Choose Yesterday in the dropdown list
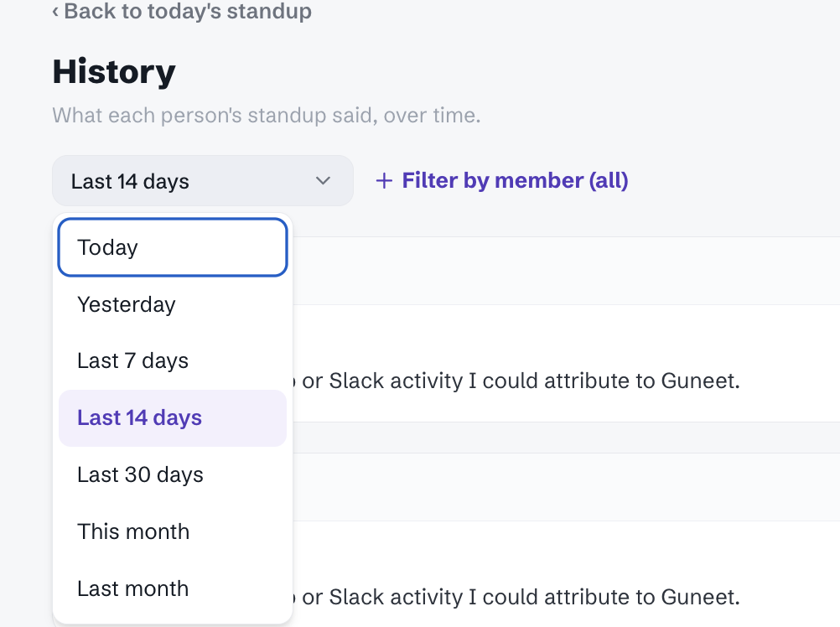Image resolution: width=840 pixels, height=627 pixels. 173,304
